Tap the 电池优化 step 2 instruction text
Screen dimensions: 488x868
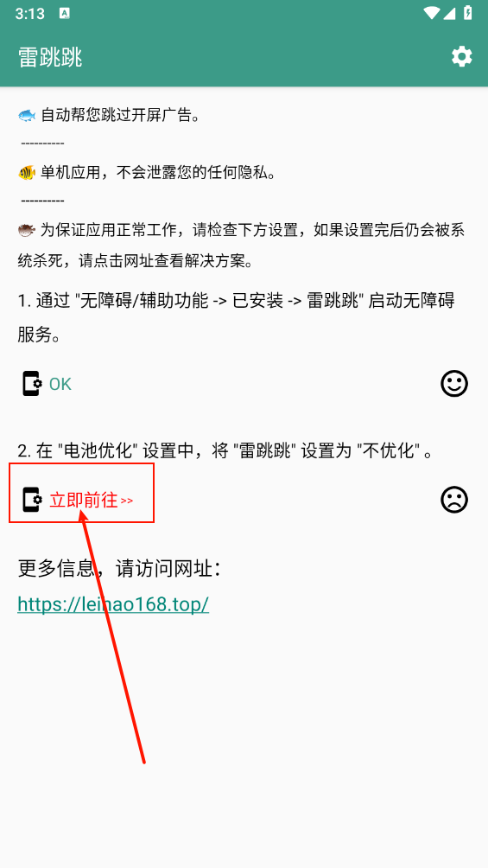click(x=225, y=451)
